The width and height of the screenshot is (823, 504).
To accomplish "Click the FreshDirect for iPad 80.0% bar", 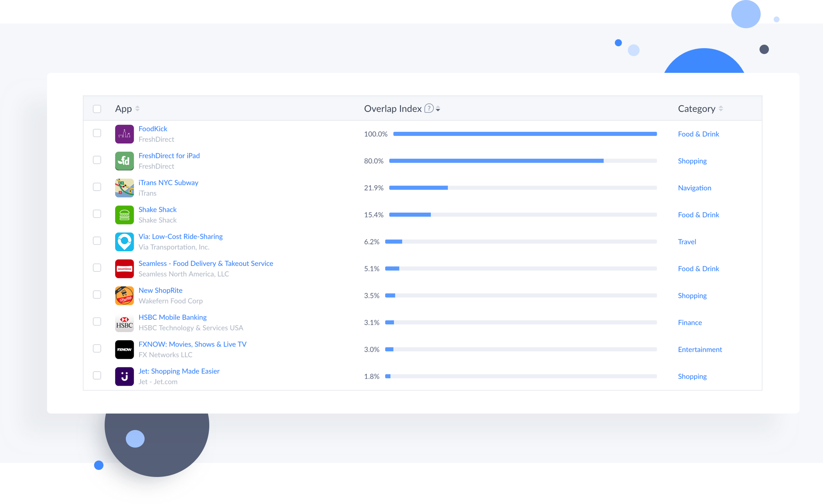I will coord(523,161).
